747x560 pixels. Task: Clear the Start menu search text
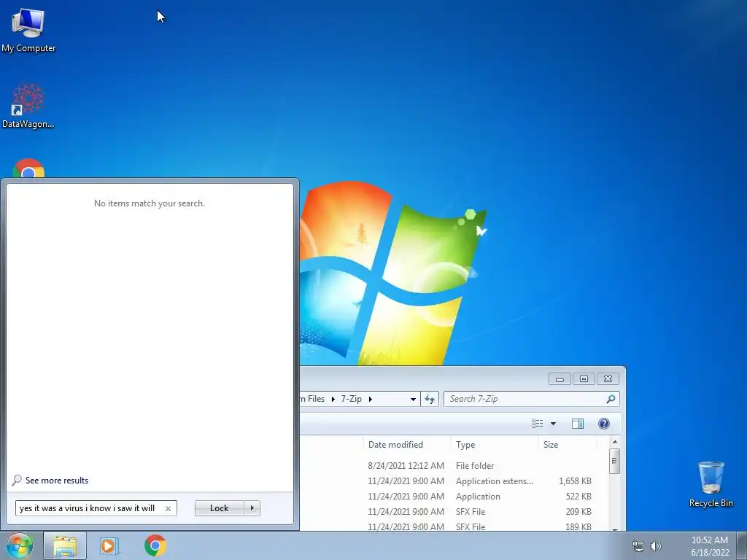168,508
